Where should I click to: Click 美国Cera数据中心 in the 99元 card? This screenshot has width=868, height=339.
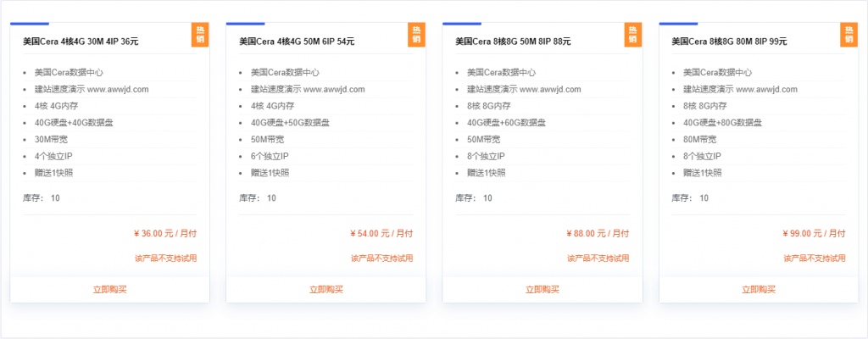[x=718, y=73]
